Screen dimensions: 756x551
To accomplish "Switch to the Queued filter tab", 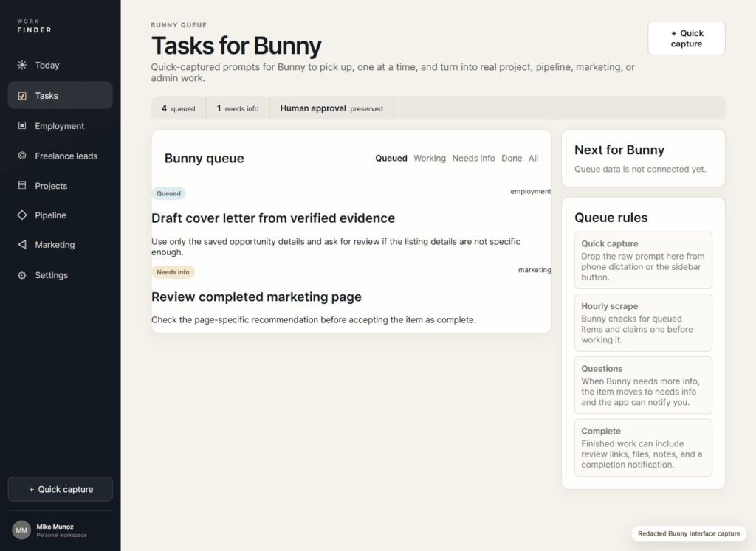I will pyautogui.click(x=391, y=158).
